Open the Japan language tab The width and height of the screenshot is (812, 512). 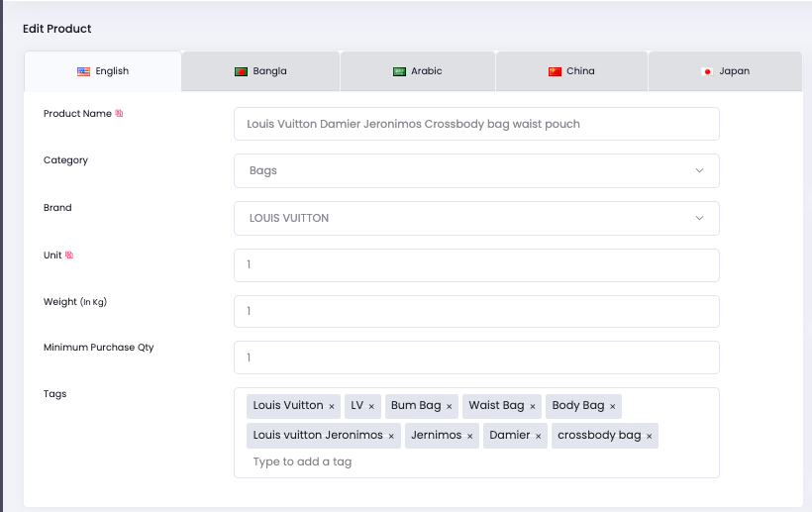pyautogui.click(x=725, y=71)
